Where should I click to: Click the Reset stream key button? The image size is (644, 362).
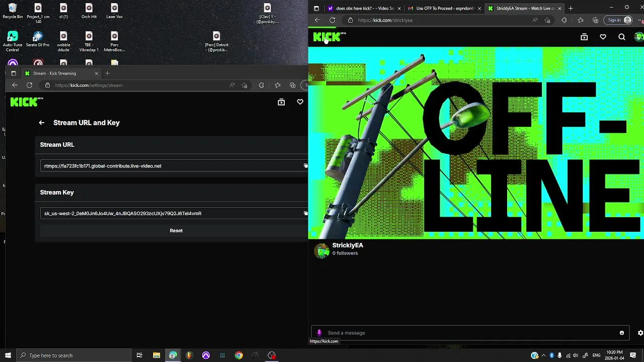[176, 231]
